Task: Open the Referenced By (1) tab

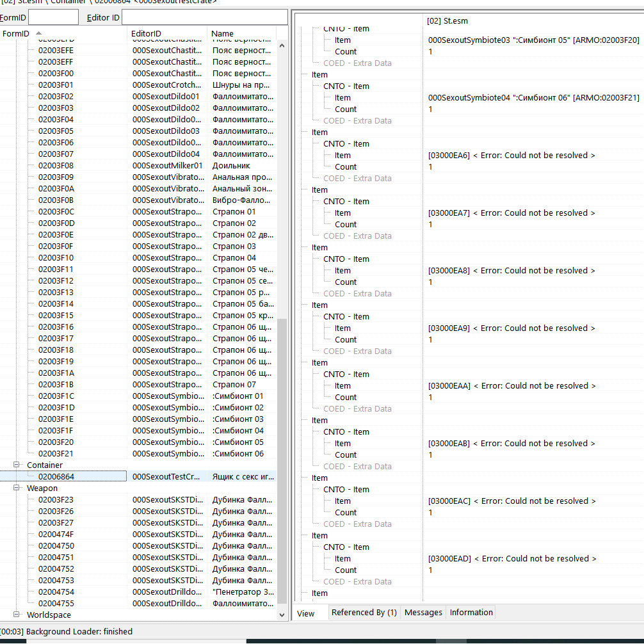Action: tap(364, 613)
